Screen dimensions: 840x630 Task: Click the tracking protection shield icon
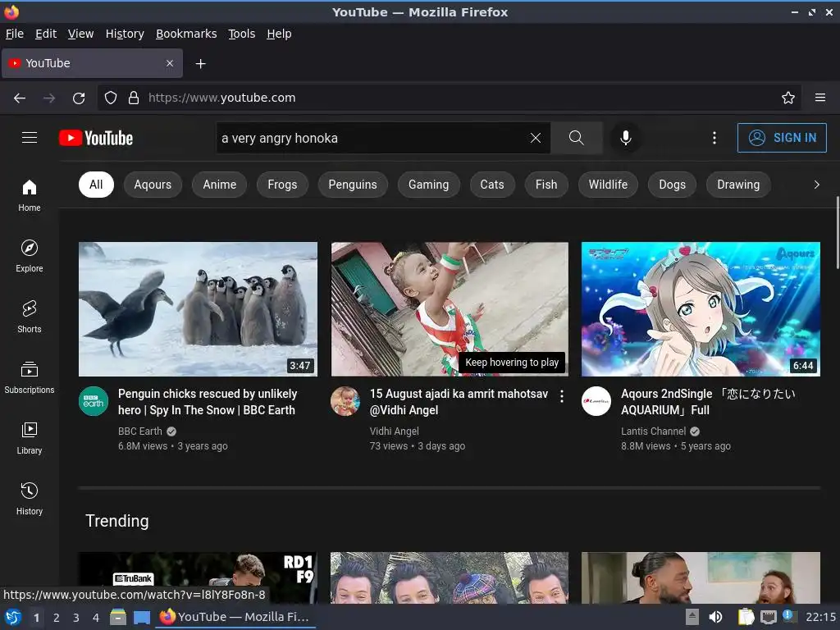pyautogui.click(x=111, y=98)
